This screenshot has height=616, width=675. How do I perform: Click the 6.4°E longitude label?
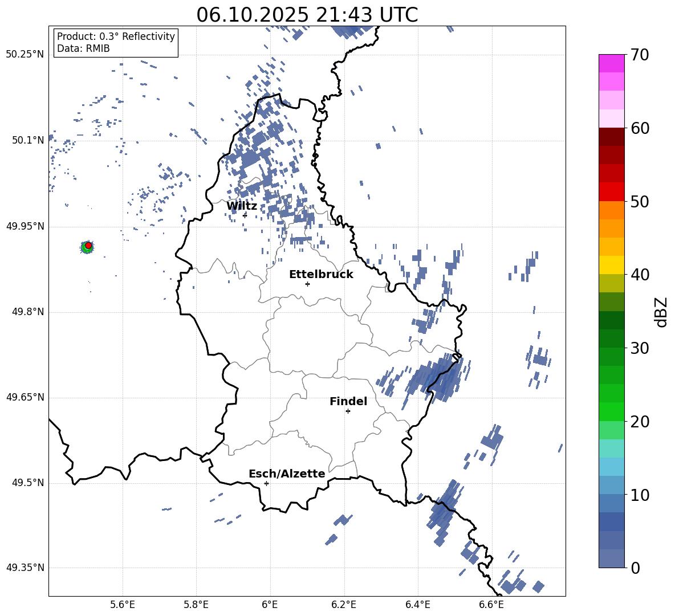[417, 605]
